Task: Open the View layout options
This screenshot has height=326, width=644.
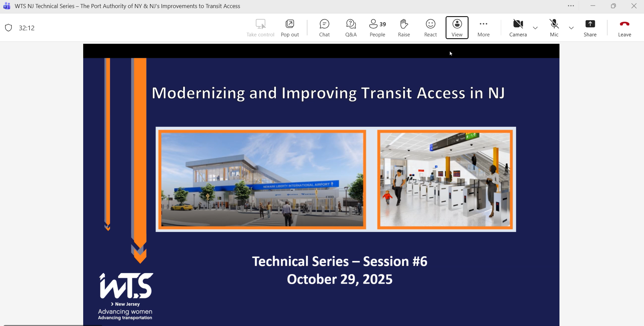Action: click(457, 28)
